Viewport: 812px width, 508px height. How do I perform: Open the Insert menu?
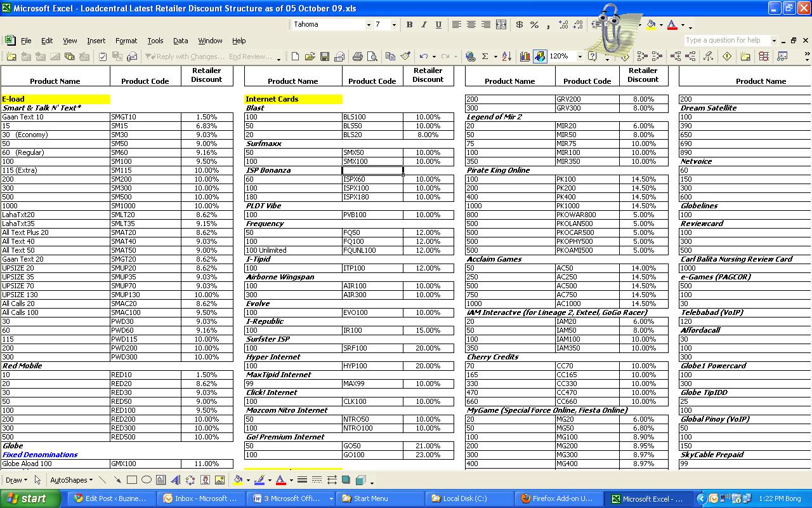[x=96, y=41]
